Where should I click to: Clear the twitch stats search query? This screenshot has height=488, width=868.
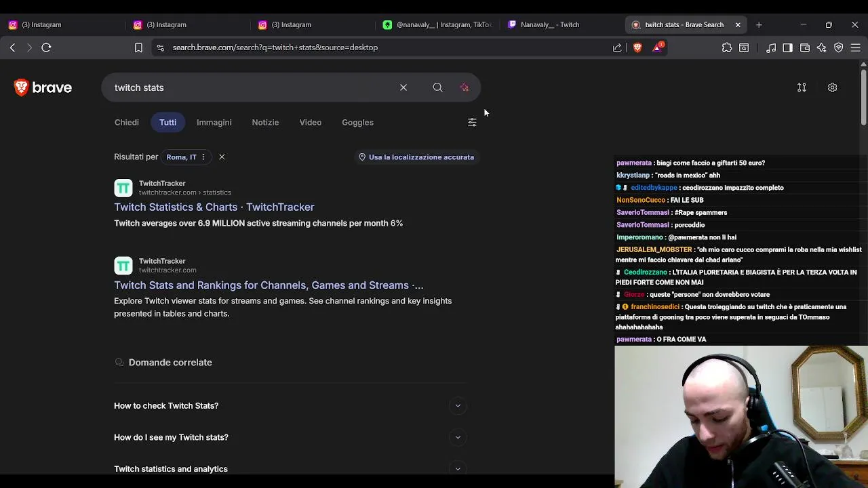tap(403, 87)
